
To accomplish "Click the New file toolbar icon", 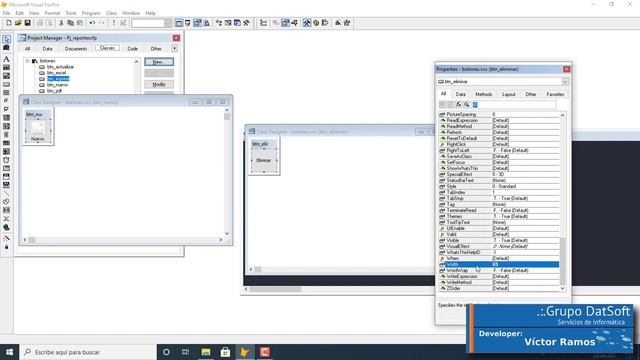I will point(9,23).
